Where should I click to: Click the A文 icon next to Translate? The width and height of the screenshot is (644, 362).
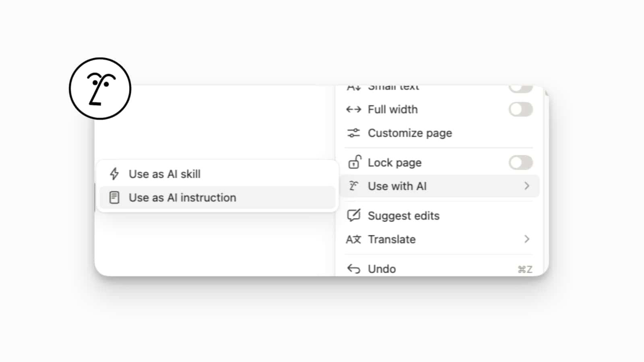coord(353,239)
